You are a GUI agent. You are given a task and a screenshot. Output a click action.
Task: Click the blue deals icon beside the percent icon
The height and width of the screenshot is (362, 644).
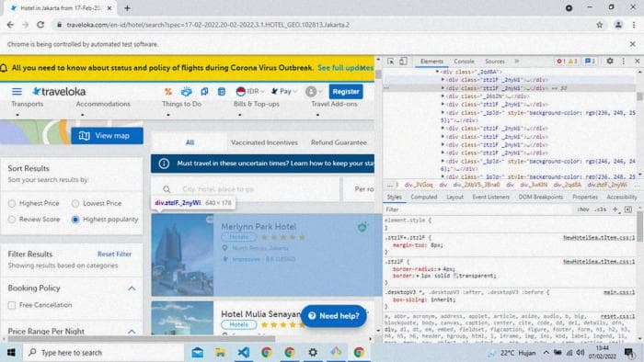[x=186, y=92]
